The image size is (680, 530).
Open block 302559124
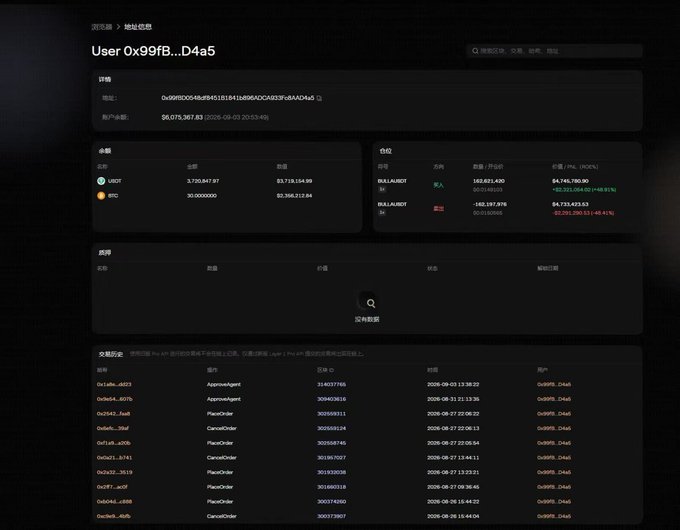[x=331, y=429]
